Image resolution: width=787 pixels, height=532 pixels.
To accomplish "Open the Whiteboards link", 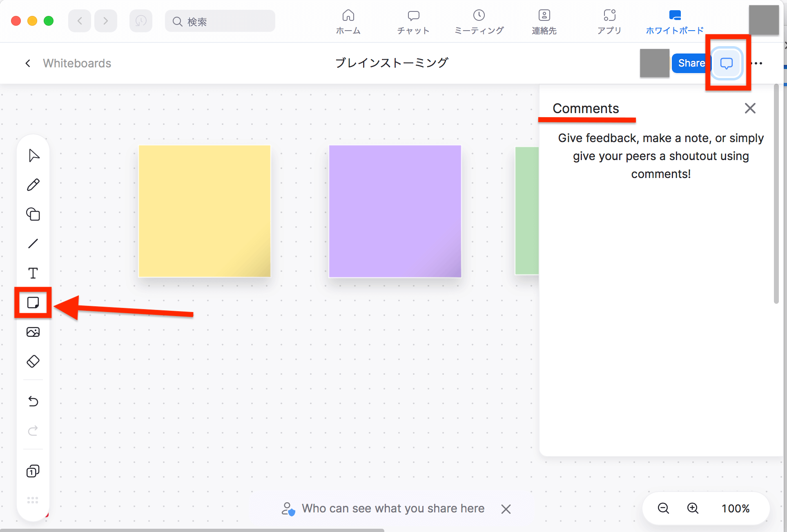I will pos(77,63).
